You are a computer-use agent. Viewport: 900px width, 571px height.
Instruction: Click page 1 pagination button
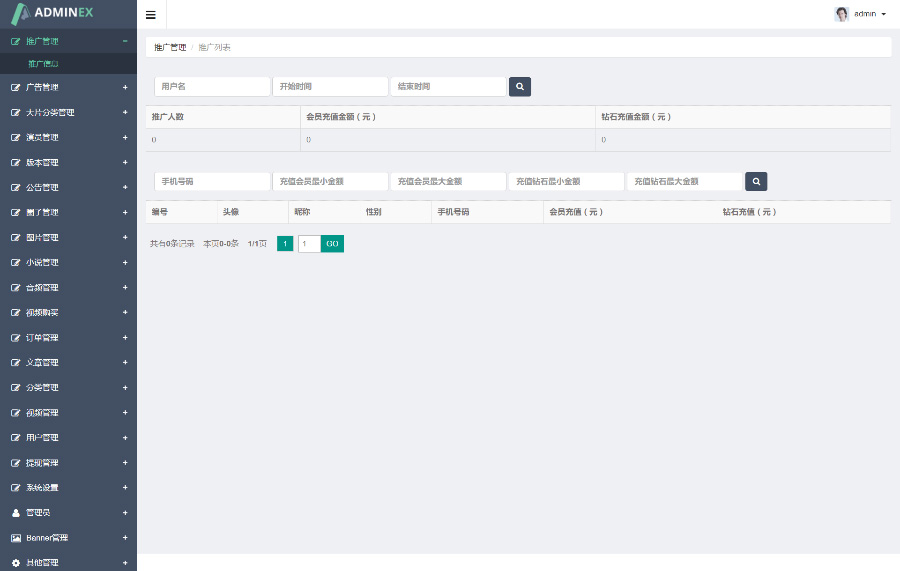[285, 243]
